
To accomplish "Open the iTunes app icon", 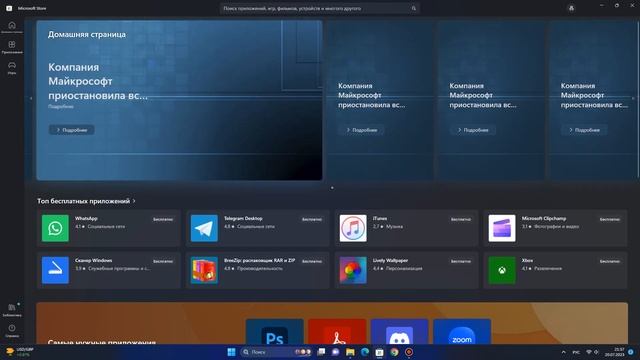I will pos(353,228).
